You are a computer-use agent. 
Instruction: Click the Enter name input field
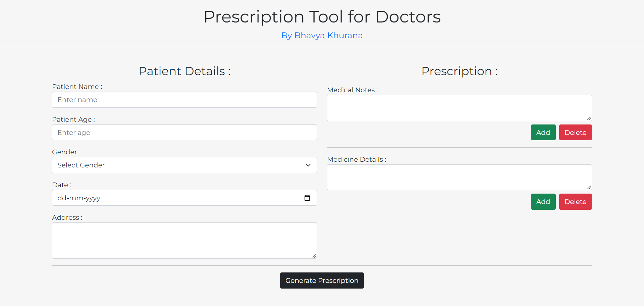(184, 100)
